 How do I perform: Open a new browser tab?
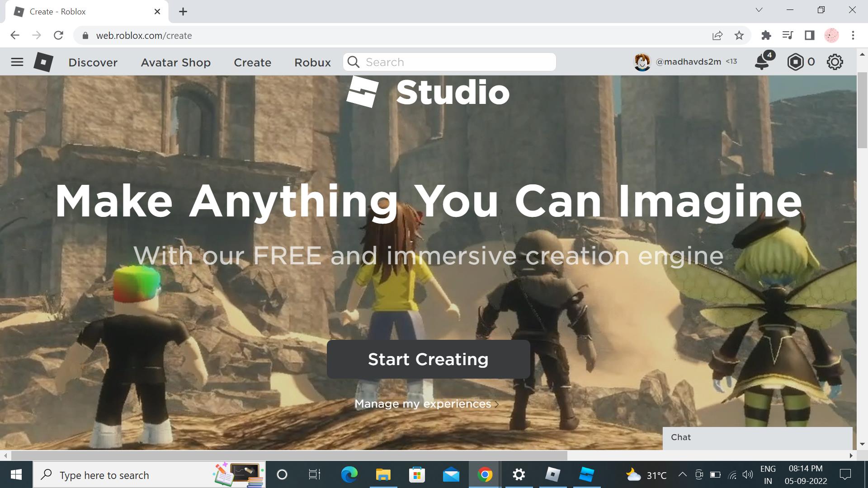183,12
